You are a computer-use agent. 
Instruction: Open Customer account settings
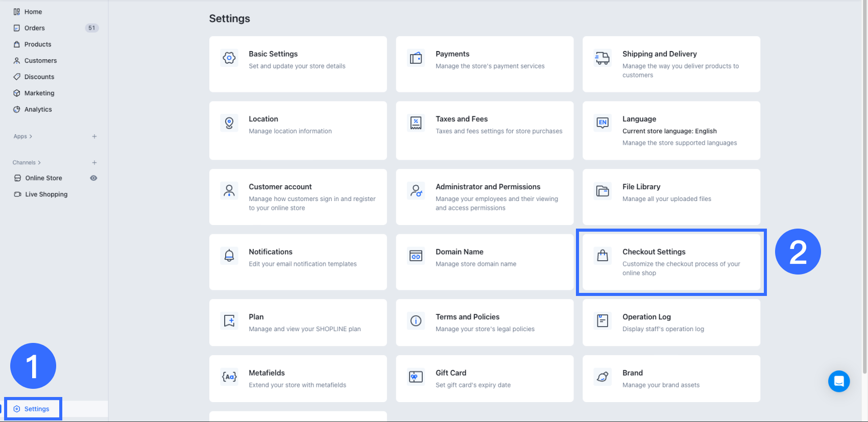(280, 187)
